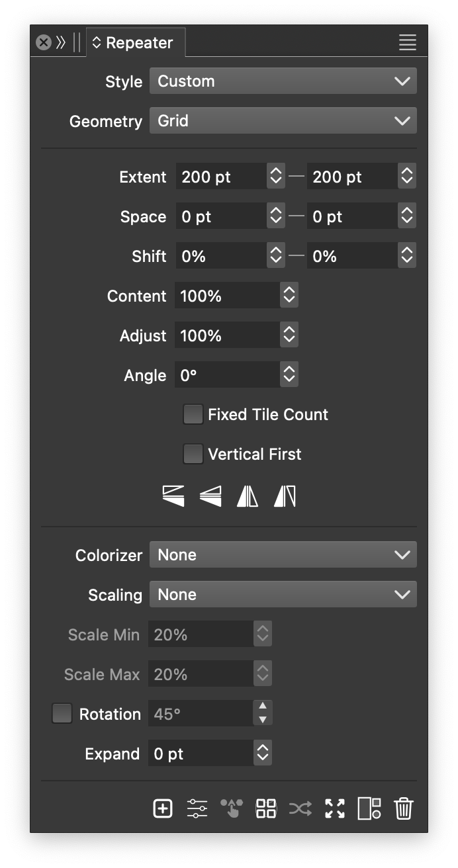Screen dimensions: 458x868
Task: Enable the Vertical First checkbox
Action: (193, 455)
